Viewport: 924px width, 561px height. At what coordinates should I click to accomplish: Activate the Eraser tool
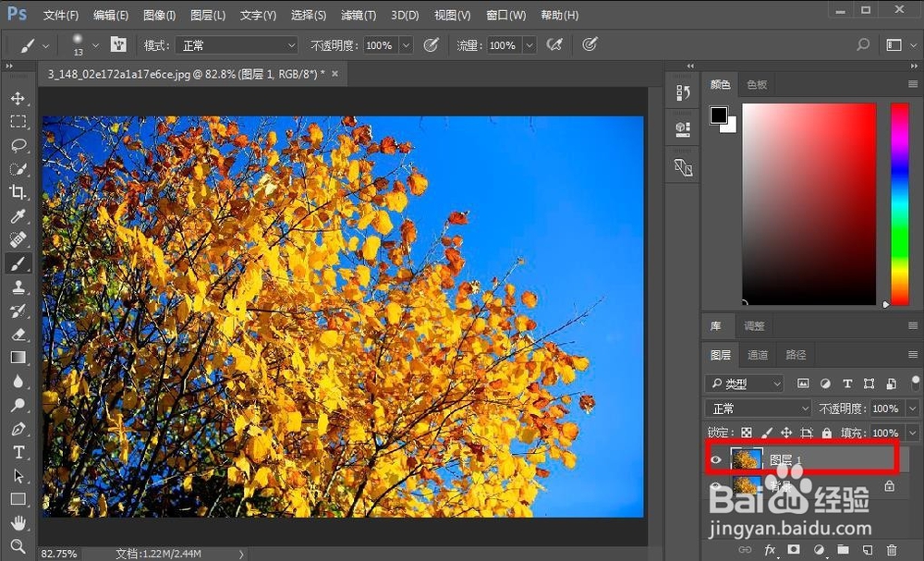pyautogui.click(x=18, y=335)
